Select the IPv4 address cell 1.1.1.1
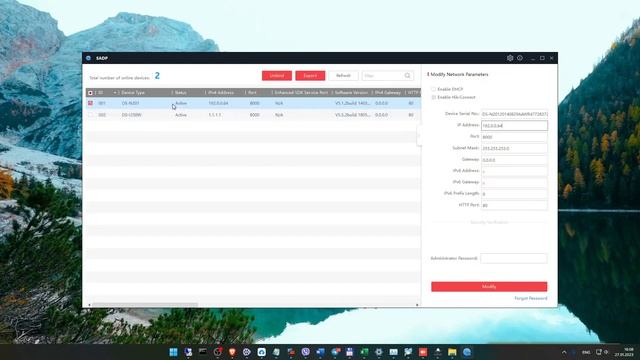Image resolution: width=640 pixels, height=360 pixels. pyautogui.click(x=215, y=115)
